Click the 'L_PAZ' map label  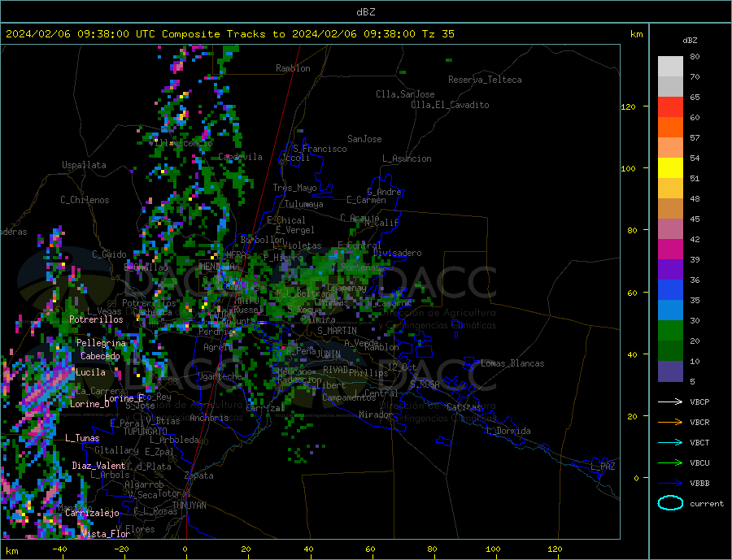pyautogui.click(x=603, y=467)
